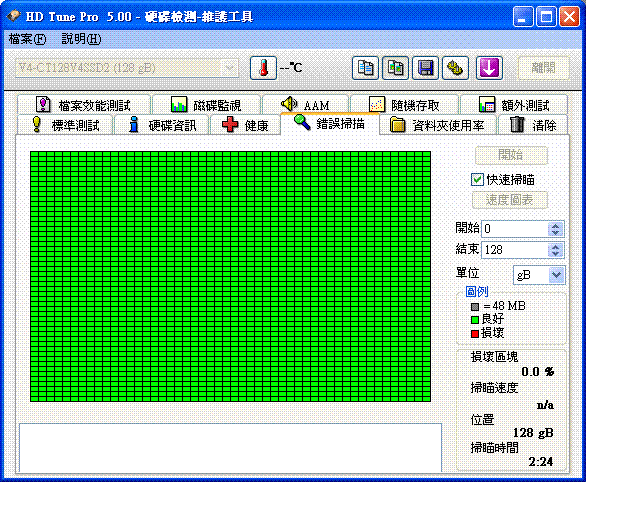Click the 開始 start value field

[x=515, y=229]
